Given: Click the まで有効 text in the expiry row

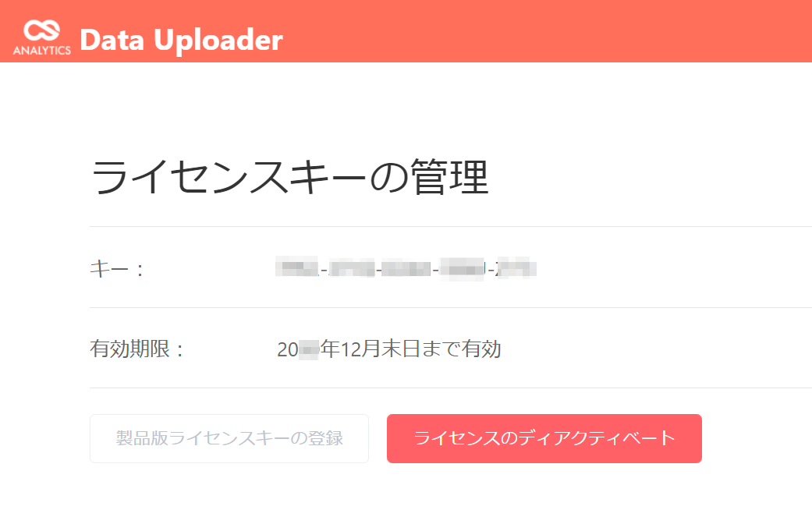Looking at the screenshot, I should pyautogui.click(x=462, y=349).
